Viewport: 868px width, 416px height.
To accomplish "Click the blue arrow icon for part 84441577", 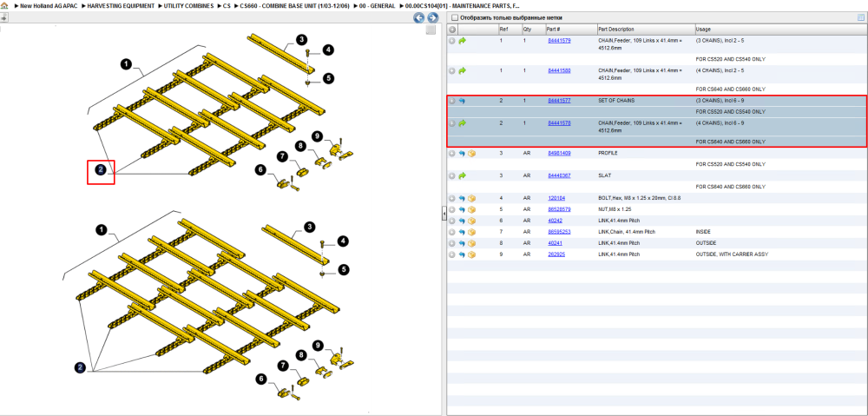I will pos(463,101).
